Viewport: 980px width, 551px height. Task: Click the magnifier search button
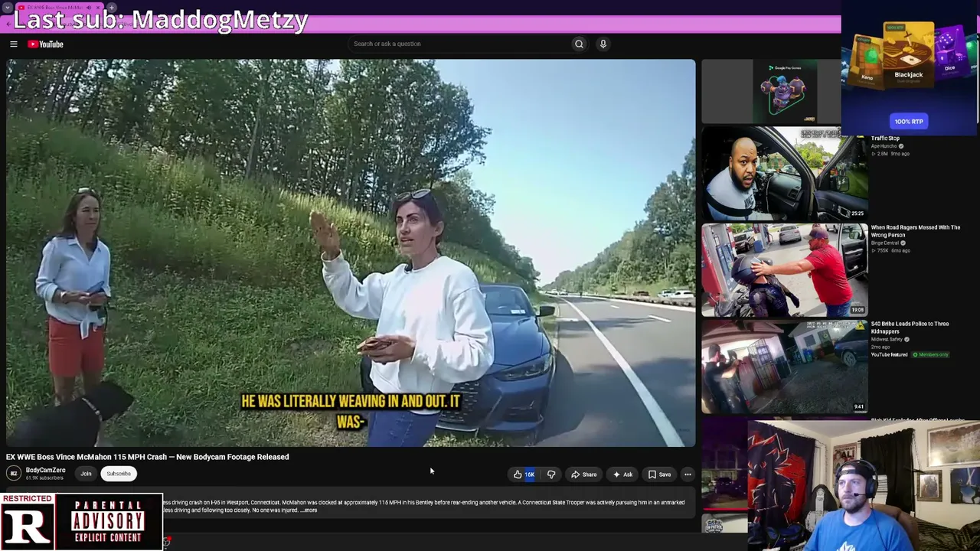coord(579,44)
